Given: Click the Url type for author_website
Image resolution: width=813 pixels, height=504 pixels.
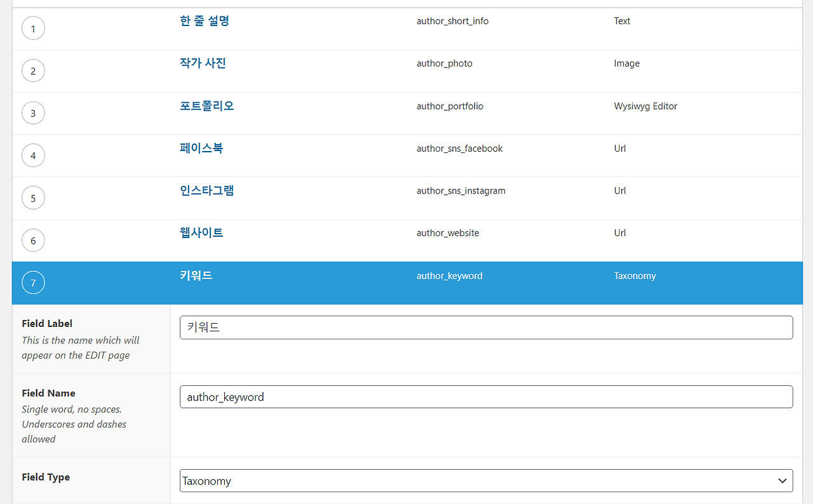Looking at the screenshot, I should (620, 233).
